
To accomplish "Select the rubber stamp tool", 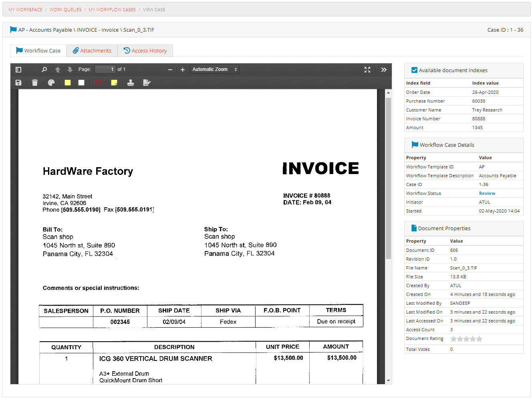I will [x=131, y=83].
